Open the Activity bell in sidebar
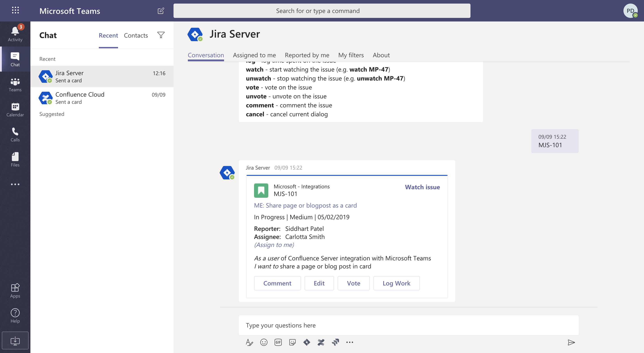 15,34
